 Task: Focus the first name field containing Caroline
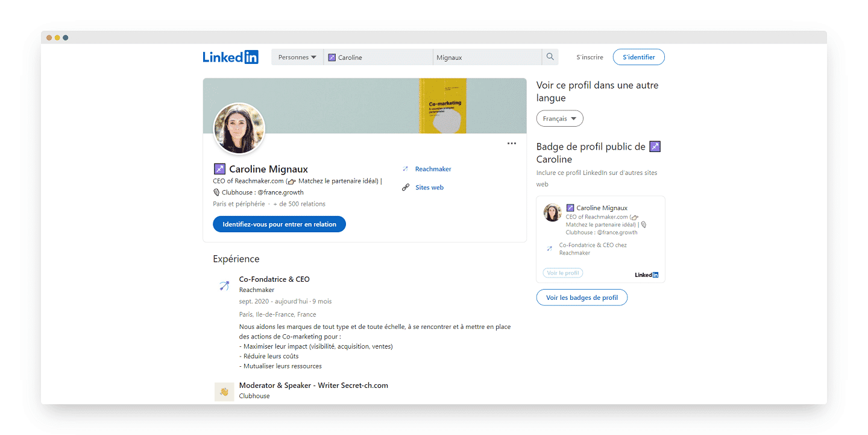click(379, 57)
